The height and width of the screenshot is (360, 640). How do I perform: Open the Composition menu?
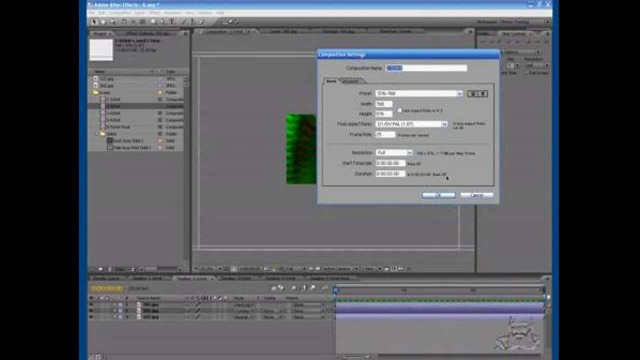coord(120,13)
